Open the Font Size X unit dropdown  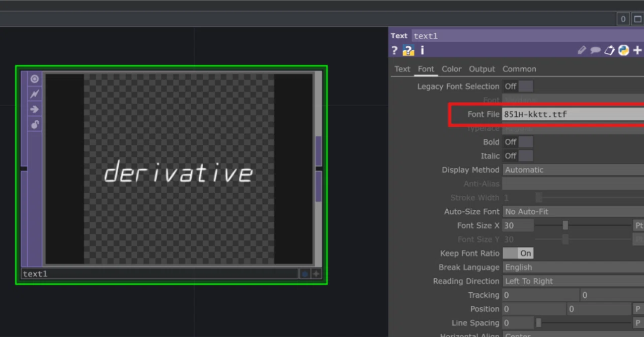[638, 226]
